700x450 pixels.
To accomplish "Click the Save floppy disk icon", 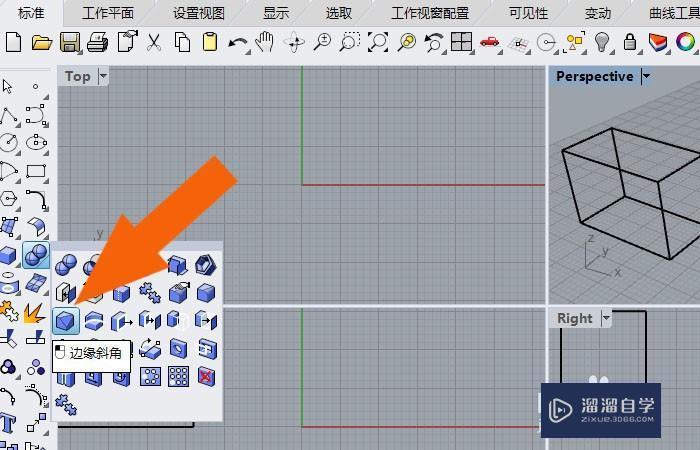I will 70,42.
